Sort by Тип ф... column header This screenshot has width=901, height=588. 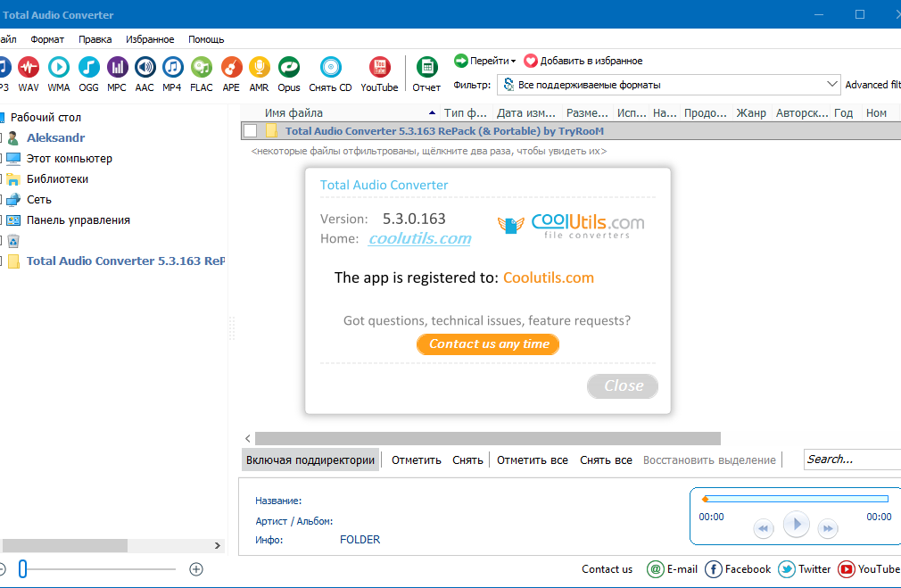click(x=466, y=113)
